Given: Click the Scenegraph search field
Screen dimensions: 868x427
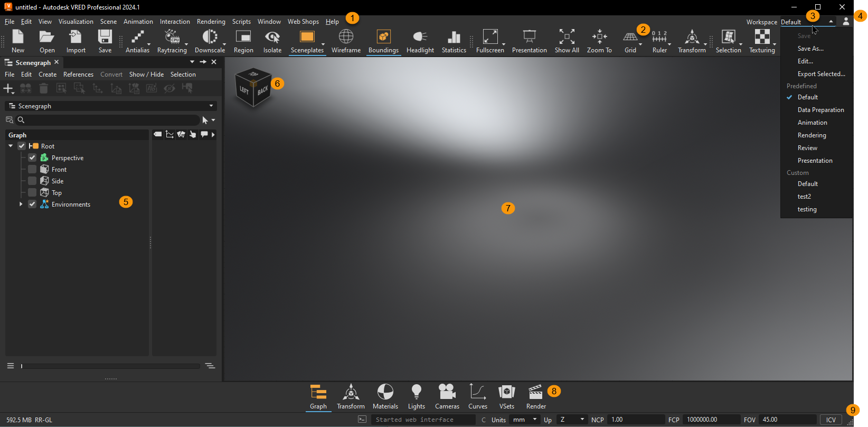Looking at the screenshot, I should (x=109, y=120).
